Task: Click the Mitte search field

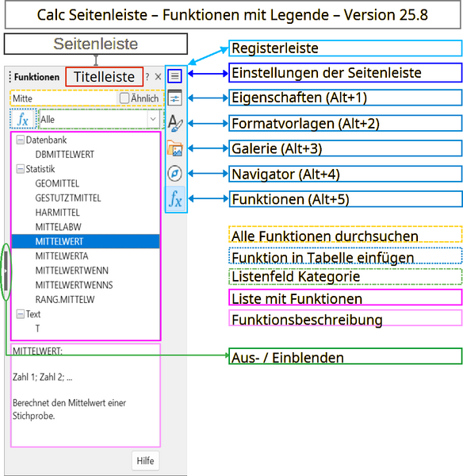Action: click(x=63, y=98)
